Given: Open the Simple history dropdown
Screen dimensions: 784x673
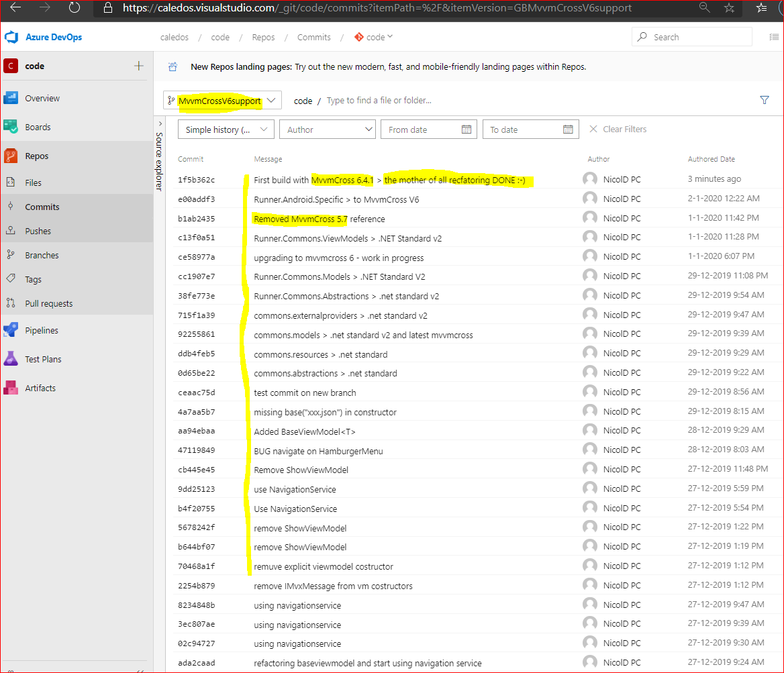Looking at the screenshot, I should click(226, 130).
